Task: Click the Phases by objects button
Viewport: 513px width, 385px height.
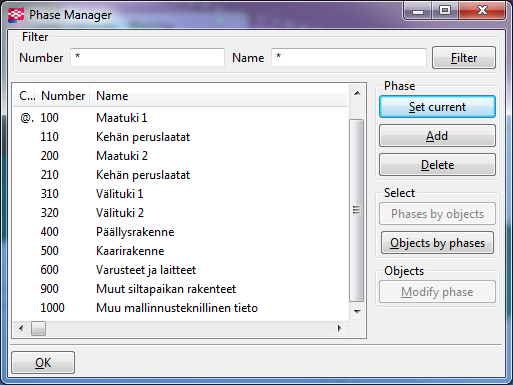Action: pyautogui.click(x=437, y=214)
